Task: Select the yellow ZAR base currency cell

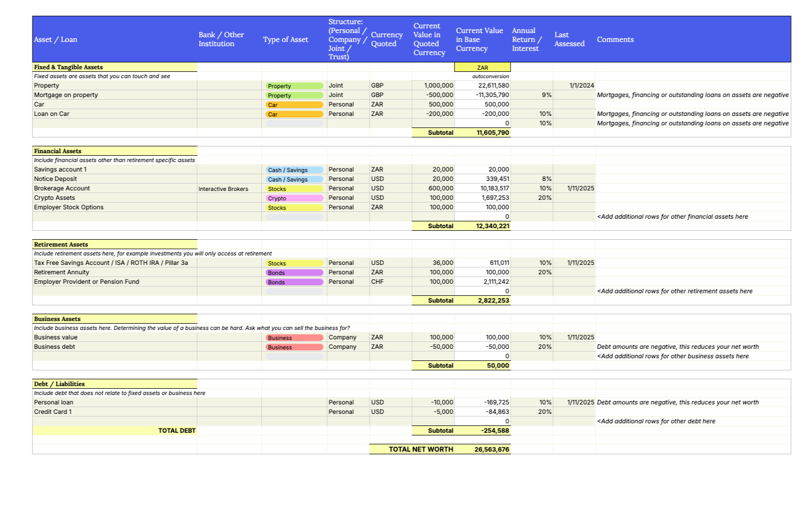Action: pyautogui.click(x=482, y=67)
